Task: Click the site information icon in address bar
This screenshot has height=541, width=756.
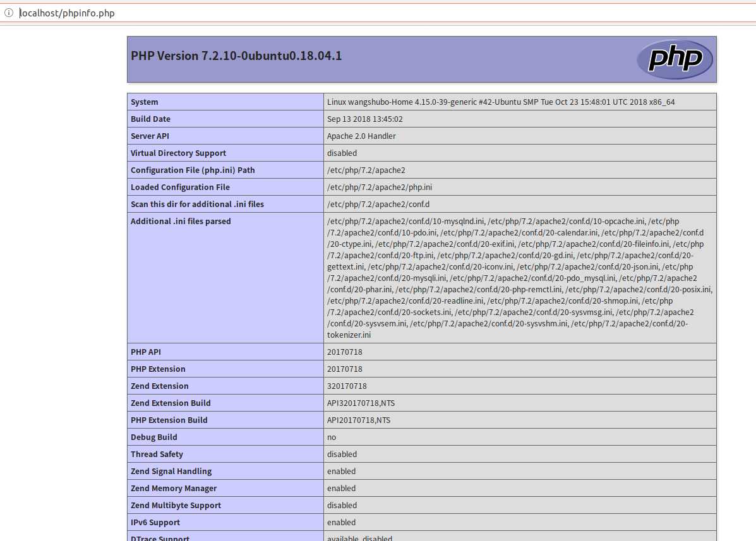Action: point(9,13)
